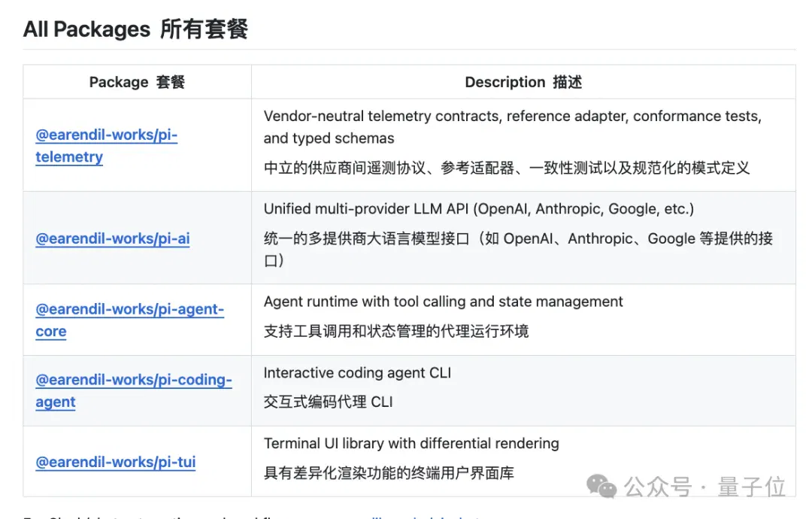Click the 支持工具调用和状态管理 translation line
The width and height of the screenshot is (812, 519).
pos(396,331)
